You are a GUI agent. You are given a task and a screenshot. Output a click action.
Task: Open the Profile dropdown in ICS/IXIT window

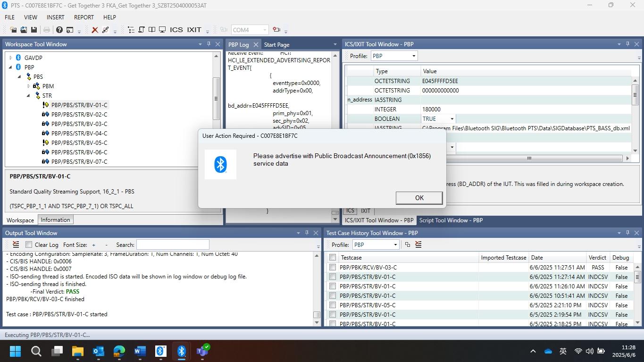coord(414,56)
